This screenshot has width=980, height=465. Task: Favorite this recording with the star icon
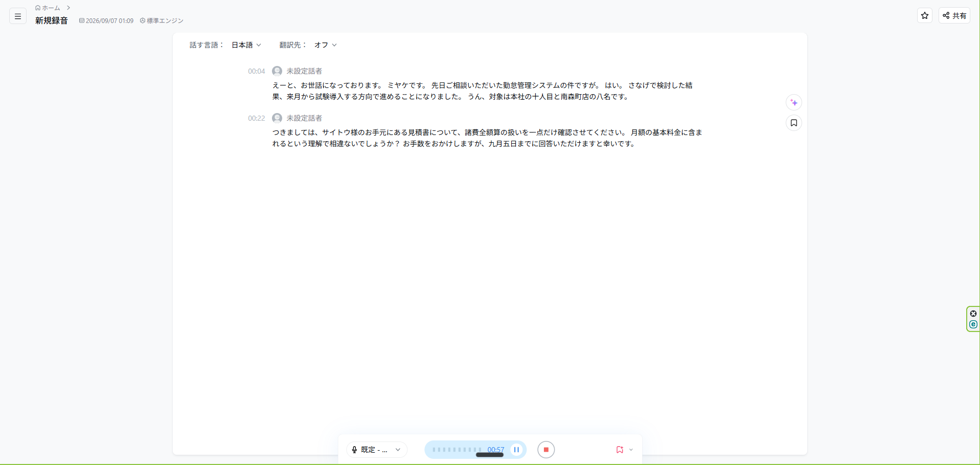(x=925, y=15)
